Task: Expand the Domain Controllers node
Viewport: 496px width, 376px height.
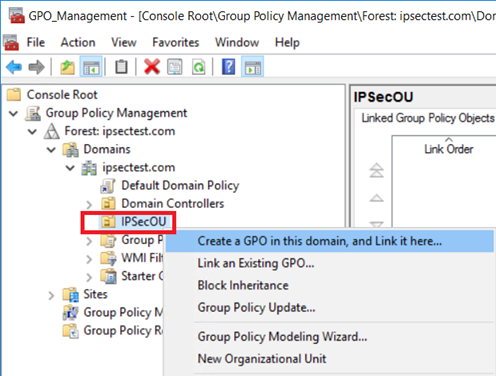Action: click(x=89, y=204)
